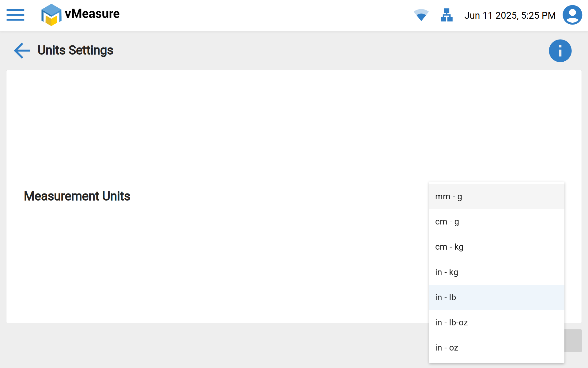Go back using the blue arrow
Viewport: 588px width, 368px height.
[22, 50]
